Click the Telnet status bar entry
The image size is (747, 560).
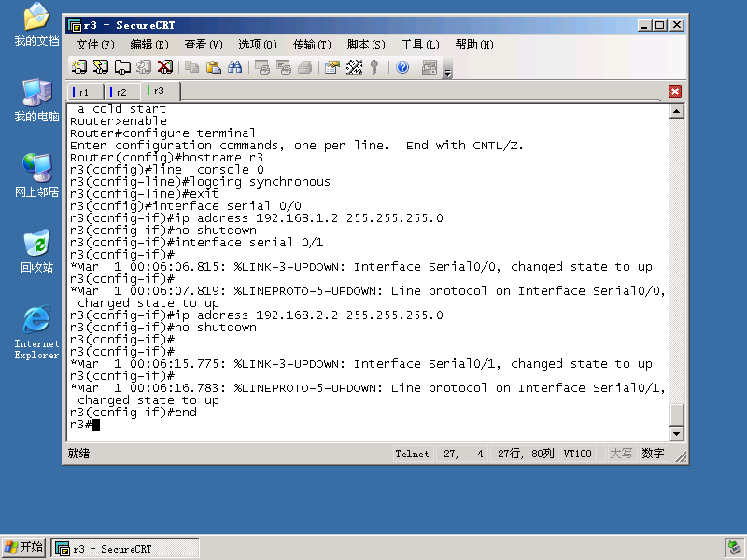(x=412, y=454)
